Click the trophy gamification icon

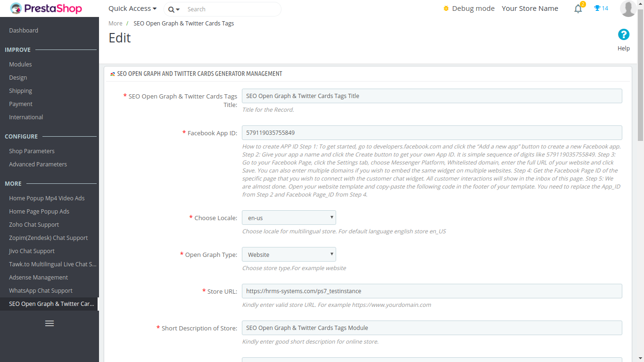click(597, 8)
